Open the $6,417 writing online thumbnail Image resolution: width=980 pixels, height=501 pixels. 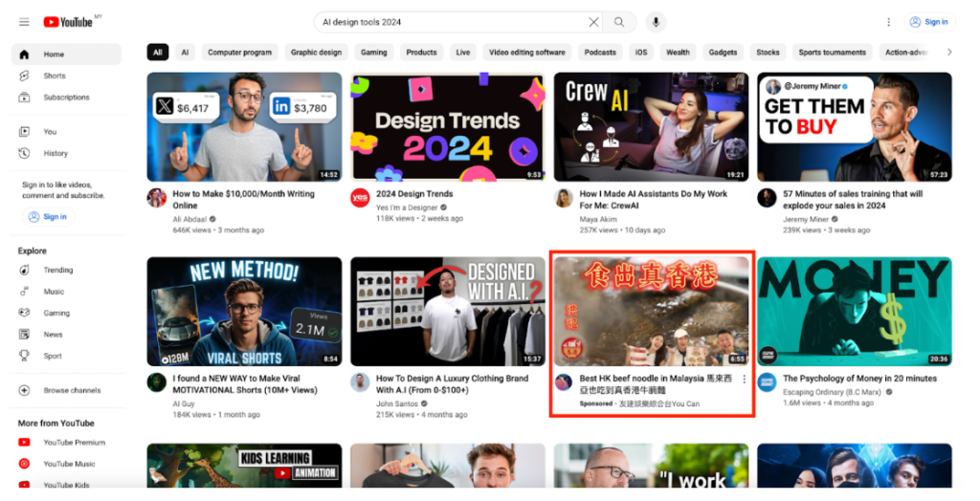[x=244, y=127]
